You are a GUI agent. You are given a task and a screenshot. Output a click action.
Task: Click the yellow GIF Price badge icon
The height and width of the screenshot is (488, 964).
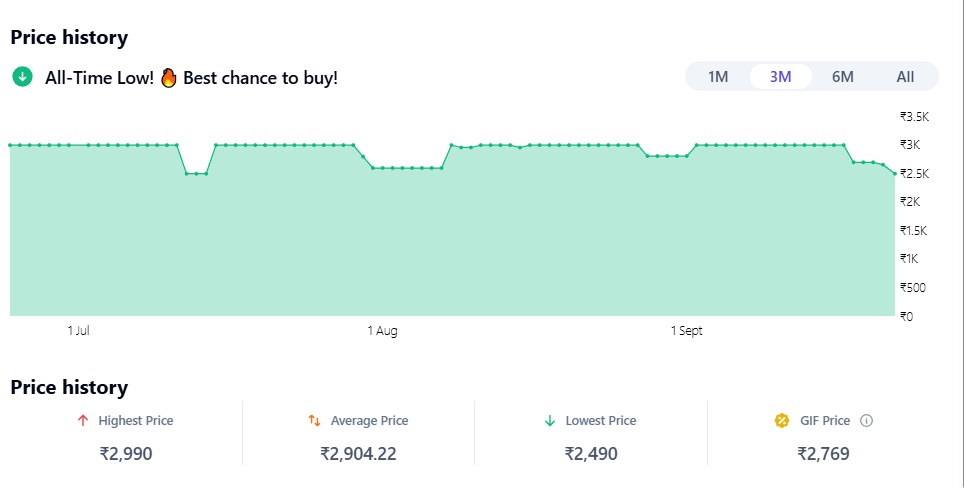pyautogui.click(x=782, y=421)
